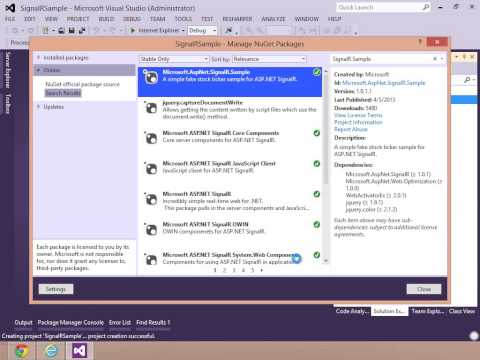Open the Server Explorer side tab
This screenshot has height=360, width=480.
(8, 70)
